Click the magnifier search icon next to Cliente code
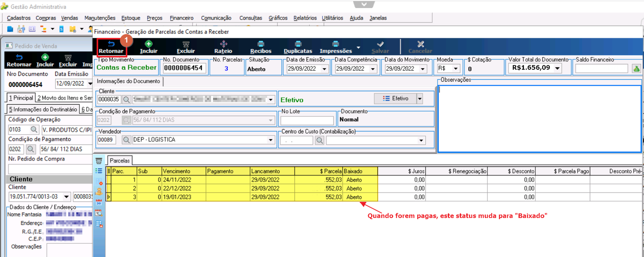Image resolution: width=644 pixels, height=257 pixels. coord(127,99)
